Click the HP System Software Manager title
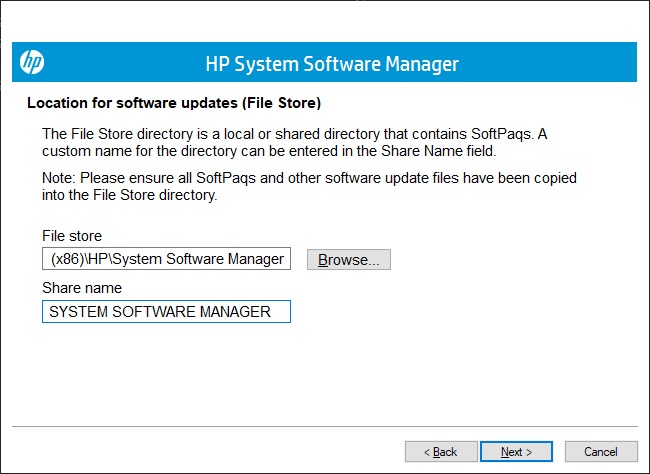650x474 pixels. [x=331, y=64]
